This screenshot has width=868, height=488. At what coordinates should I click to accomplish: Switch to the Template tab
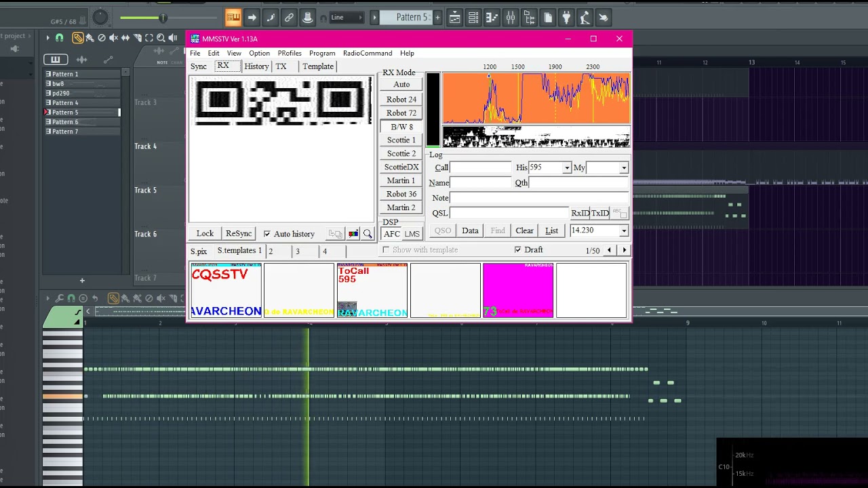[x=318, y=66]
